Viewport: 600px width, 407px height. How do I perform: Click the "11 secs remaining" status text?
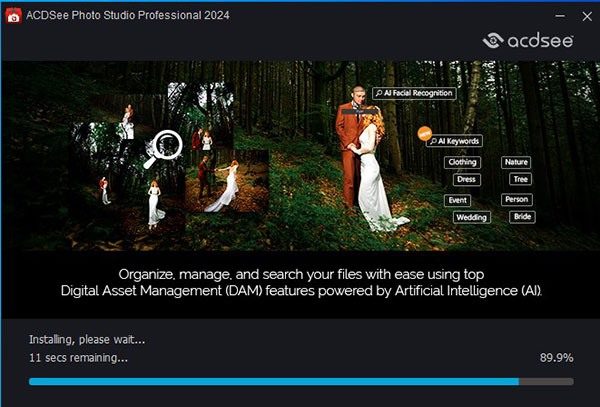79,357
